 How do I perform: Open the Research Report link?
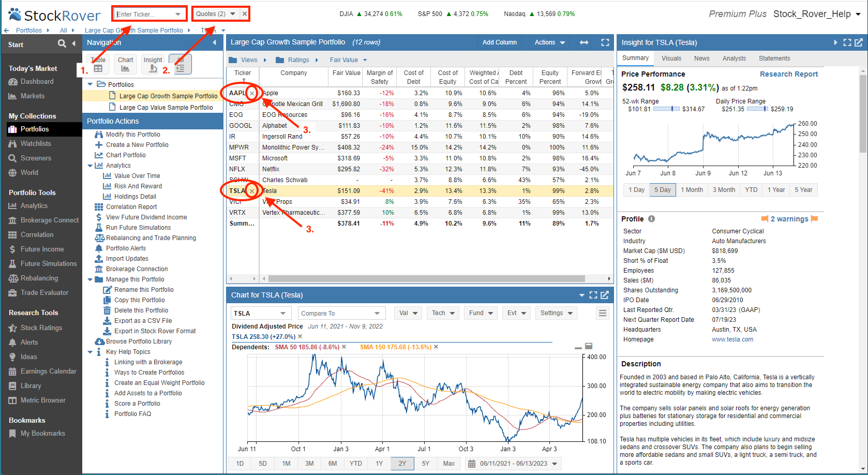click(788, 74)
